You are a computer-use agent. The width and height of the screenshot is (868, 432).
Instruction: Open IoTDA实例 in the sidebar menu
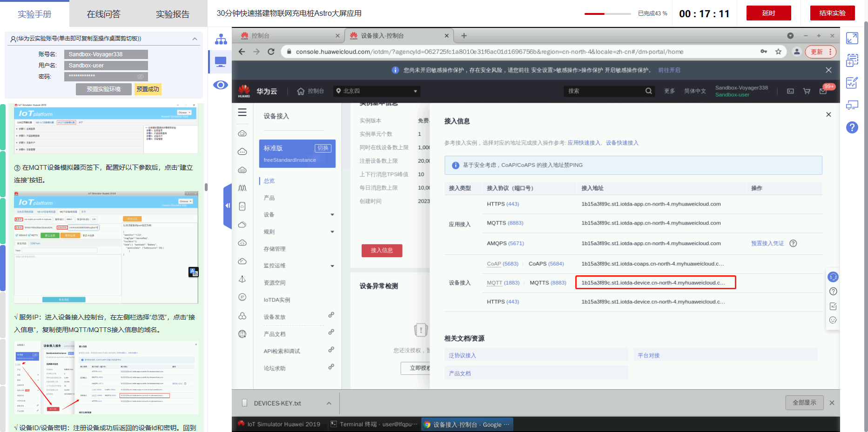point(277,300)
